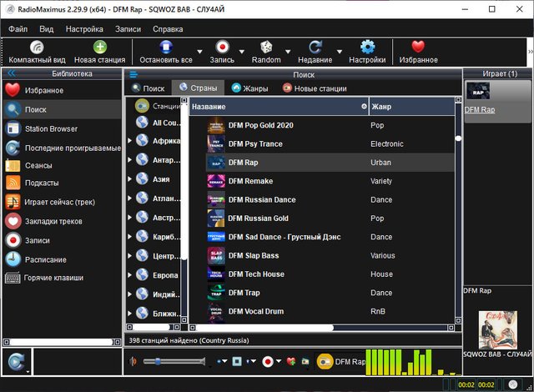Click the Компактный вид toolbar icon
The image size is (534, 392).
coord(38,48)
